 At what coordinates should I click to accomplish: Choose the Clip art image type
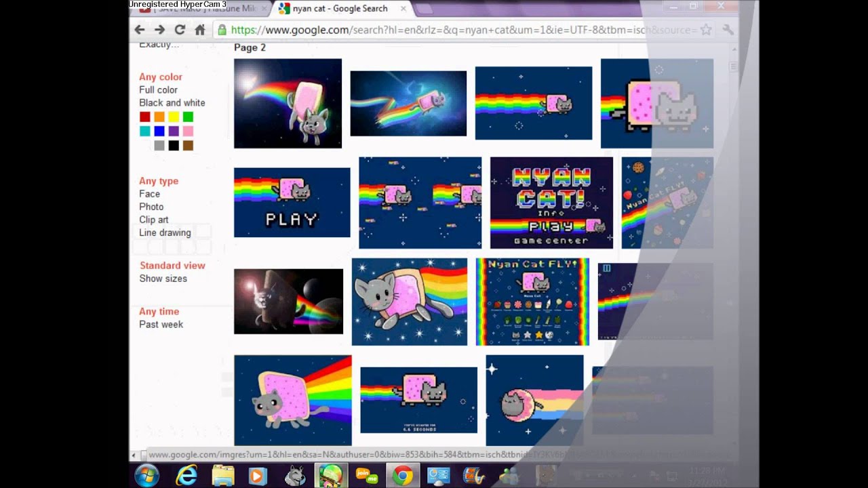153,220
